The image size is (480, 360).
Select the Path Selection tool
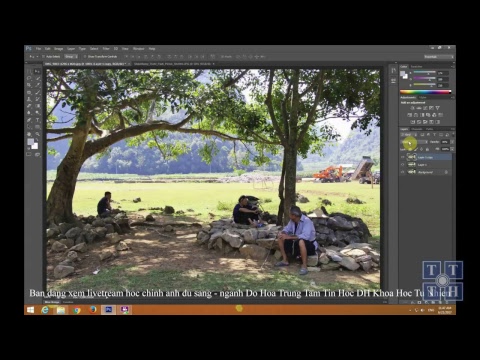point(29,127)
